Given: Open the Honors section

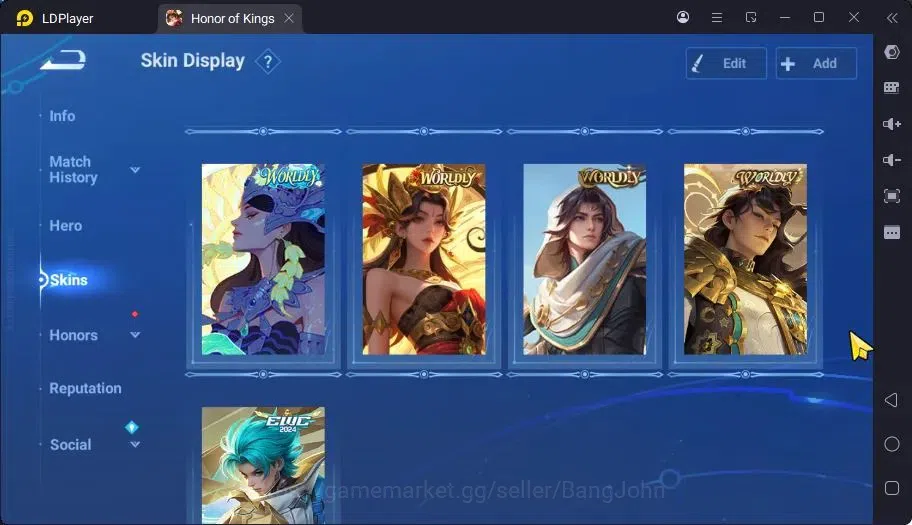Looking at the screenshot, I should (x=73, y=335).
